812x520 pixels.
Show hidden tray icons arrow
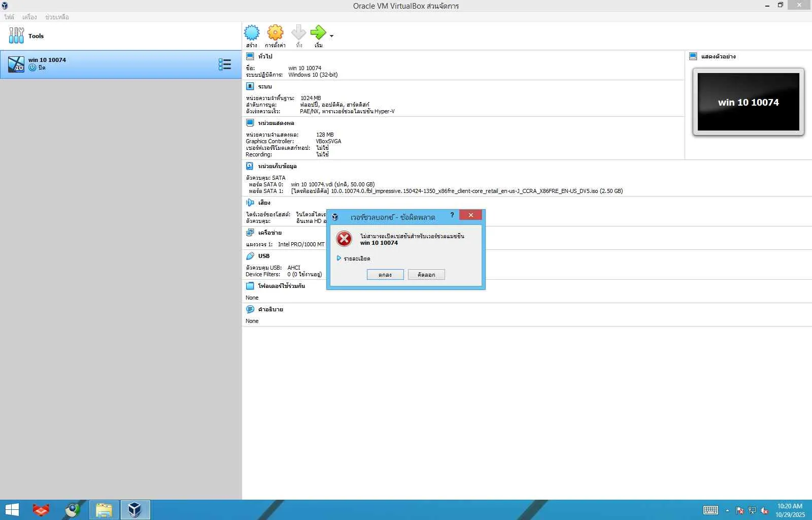coord(727,510)
